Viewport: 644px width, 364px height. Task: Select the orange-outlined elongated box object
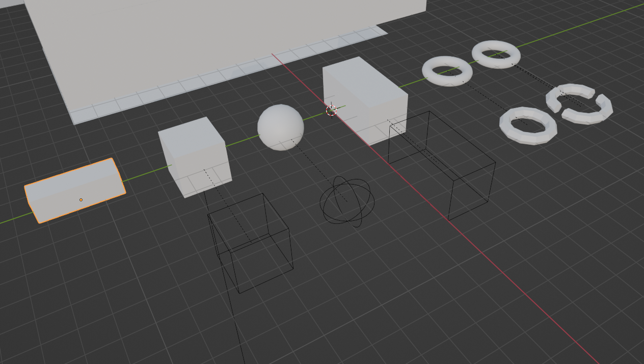point(75,191)
